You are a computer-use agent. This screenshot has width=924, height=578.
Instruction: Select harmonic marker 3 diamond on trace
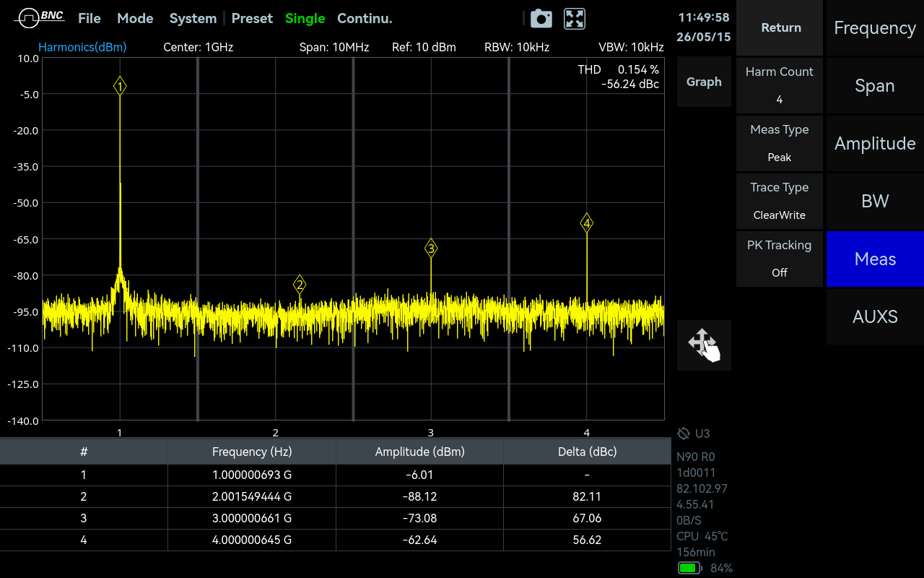pyautogui.click(x=431, y=249)
